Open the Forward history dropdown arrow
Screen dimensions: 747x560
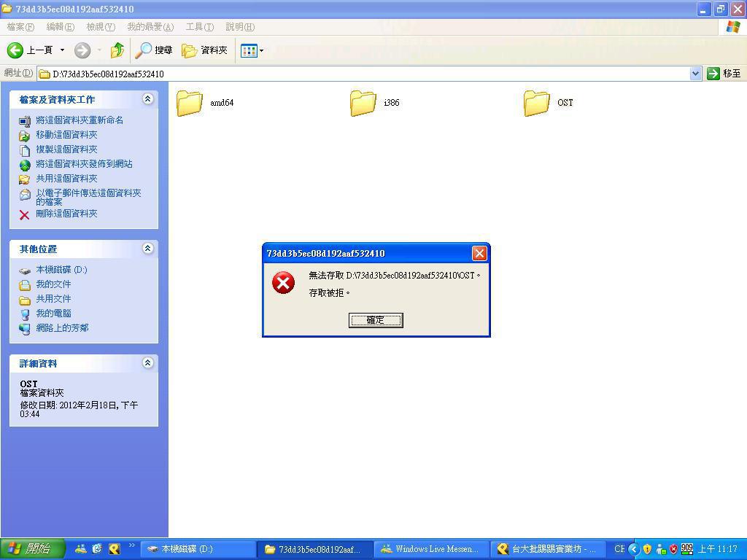[99, 50]
